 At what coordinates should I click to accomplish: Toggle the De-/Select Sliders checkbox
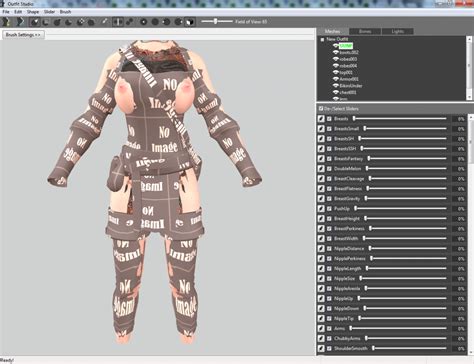pyautogui.click(x=321, y=109)
